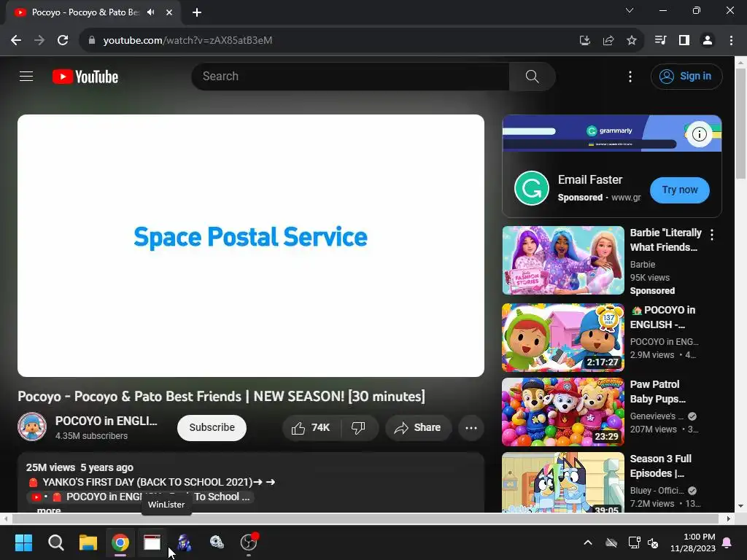Click the Chrome taskbar icon
This screenshot has height=560, width=747.
[x=120, y=542]
